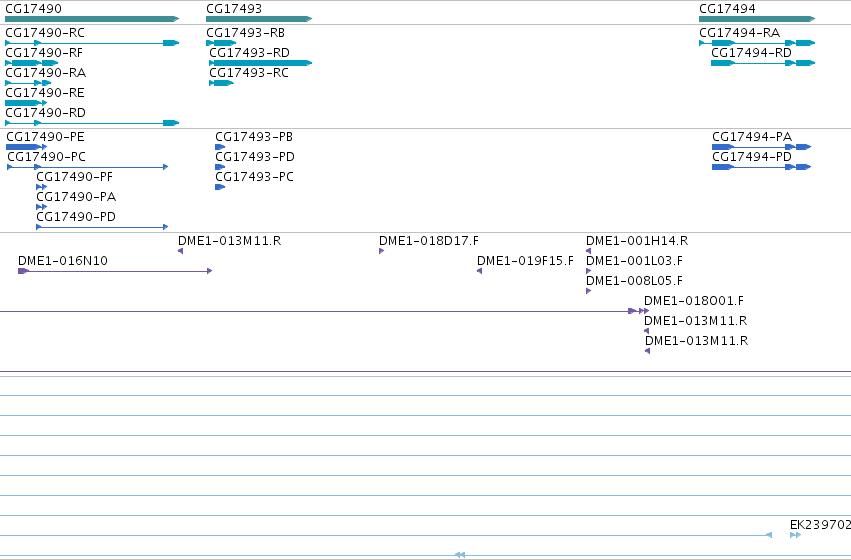Click transcript label CG17493-RC
This screenshot has height=560, width=851.
tap(249, 73)
